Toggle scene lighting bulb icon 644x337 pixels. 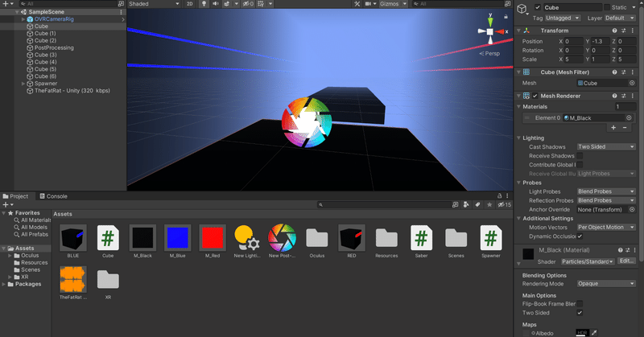tap(204, 4)
